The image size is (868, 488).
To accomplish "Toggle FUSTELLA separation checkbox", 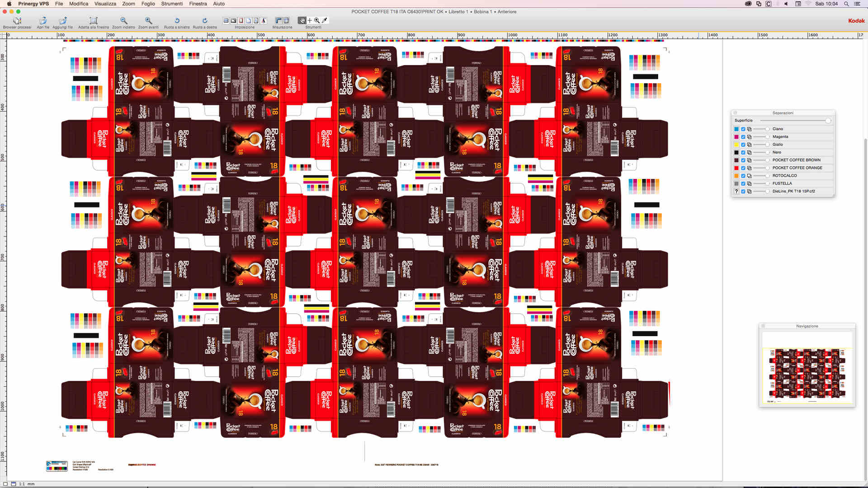I will click(x=743, y=184).
